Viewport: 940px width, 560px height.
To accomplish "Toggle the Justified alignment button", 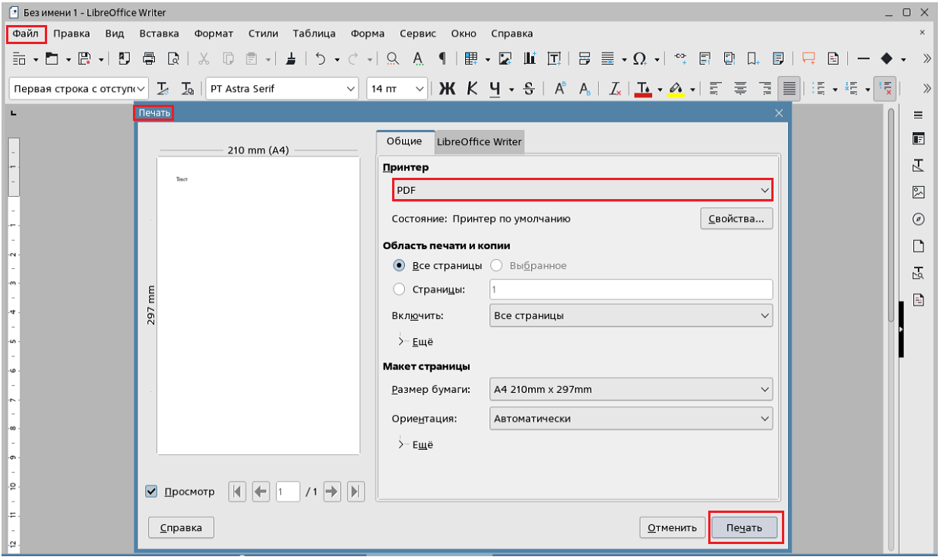I will [790, 89].
